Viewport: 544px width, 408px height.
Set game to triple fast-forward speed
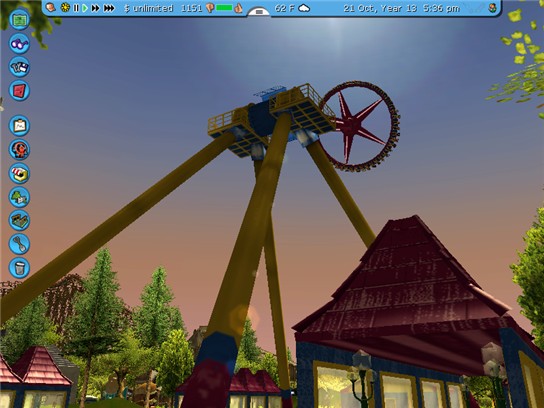(109, 8)
